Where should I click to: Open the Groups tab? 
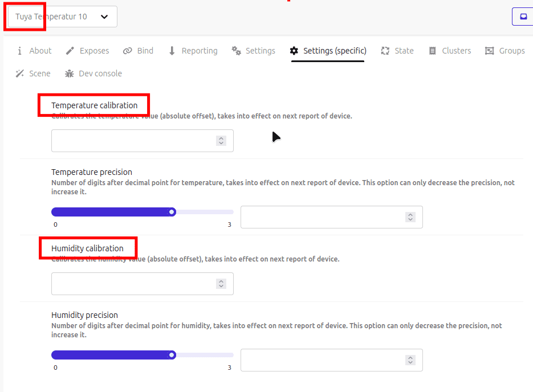505,51
